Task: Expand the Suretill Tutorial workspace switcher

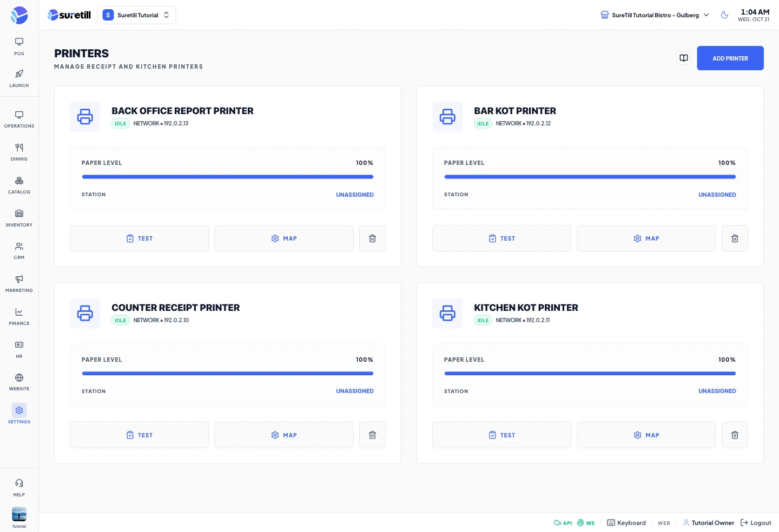Action: pos(136,15)
